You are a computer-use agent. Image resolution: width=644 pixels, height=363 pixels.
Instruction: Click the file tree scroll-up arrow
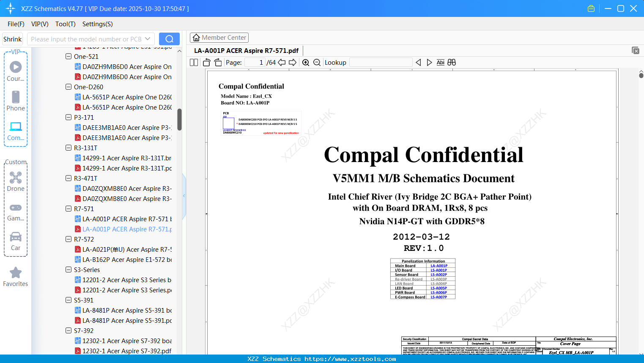(x=179, y=51)
